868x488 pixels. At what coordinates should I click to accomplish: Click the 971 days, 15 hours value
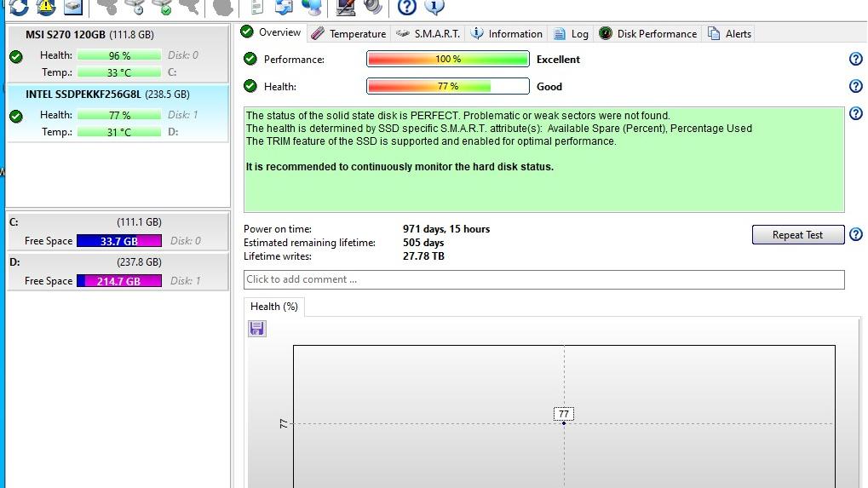click(446, 228)
